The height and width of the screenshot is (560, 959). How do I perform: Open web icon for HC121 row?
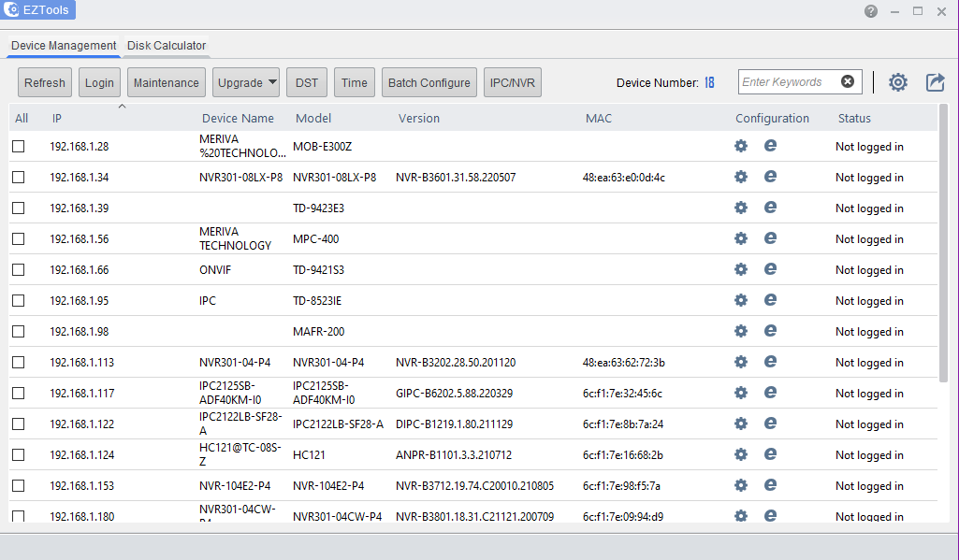tap(770, 453)
